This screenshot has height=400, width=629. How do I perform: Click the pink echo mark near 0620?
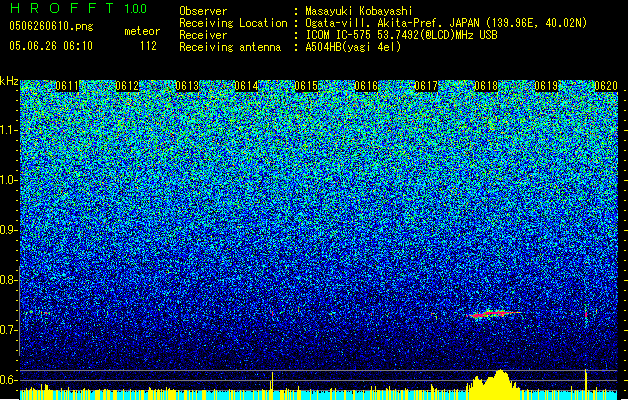[x=586, y=315]
